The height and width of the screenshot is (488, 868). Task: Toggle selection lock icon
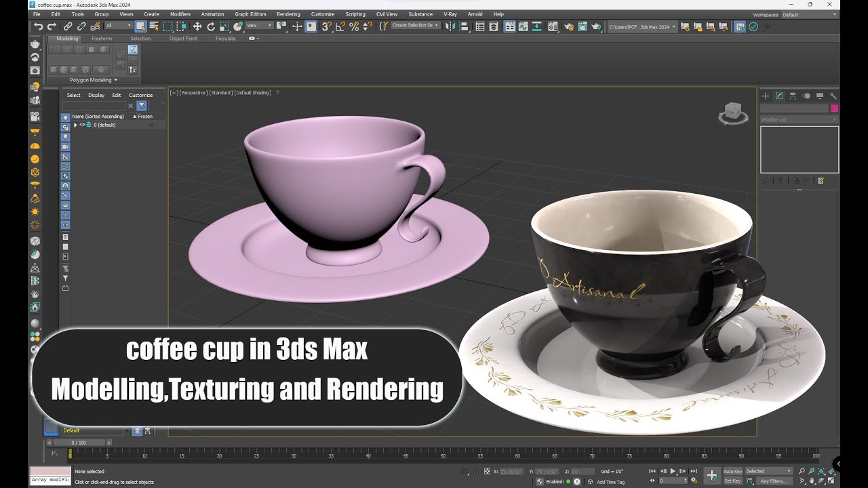coord(476,471)
